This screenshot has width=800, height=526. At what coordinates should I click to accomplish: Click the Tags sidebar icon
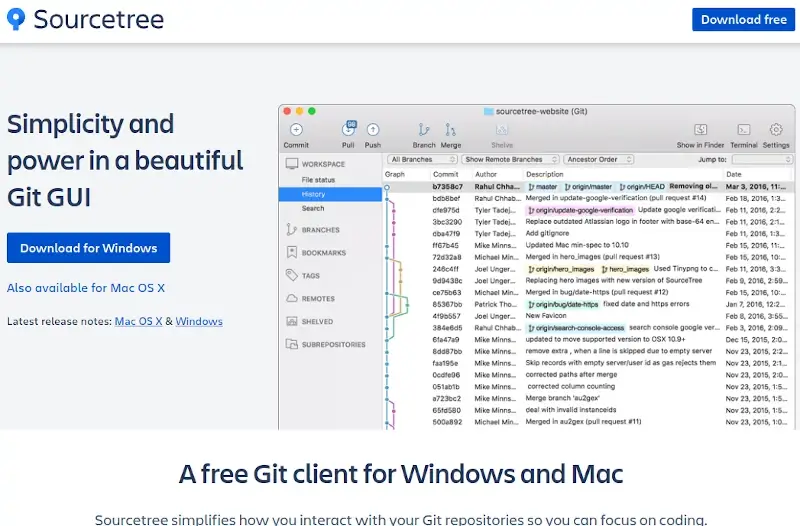292,275
